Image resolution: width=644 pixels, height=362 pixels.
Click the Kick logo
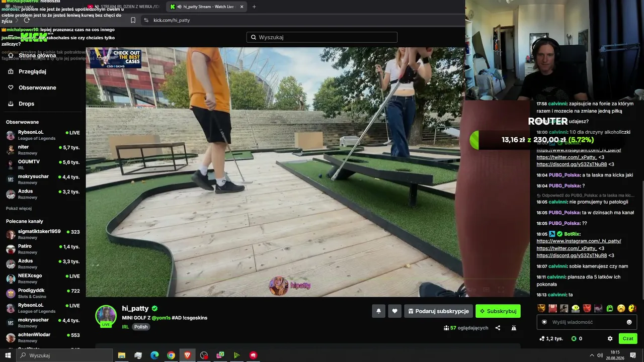[x=34, y=37]
